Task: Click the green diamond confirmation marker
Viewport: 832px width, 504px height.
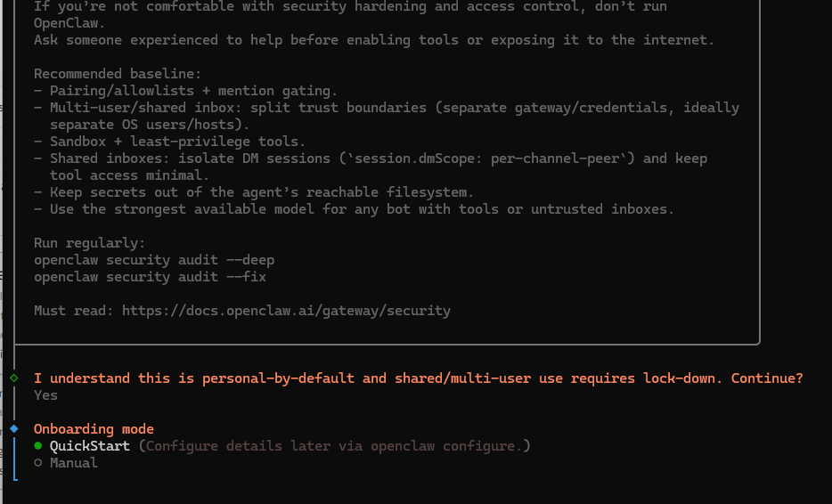Action: (x=14, y=378)
